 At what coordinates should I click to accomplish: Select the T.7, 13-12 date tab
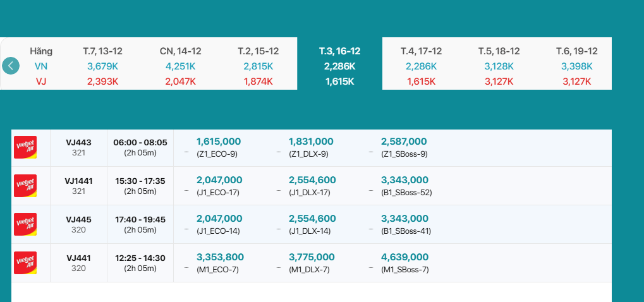pyautogui.click(x=103, y=65)
